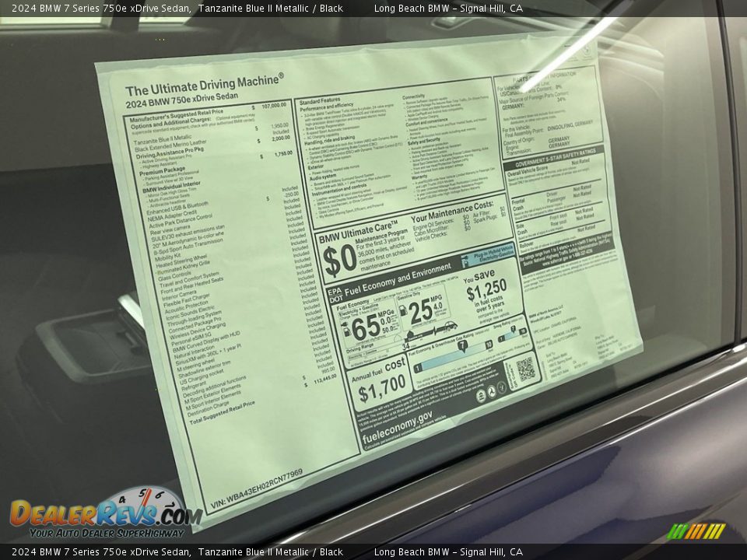Click the colored stripes logo in the bottom-right corner

tap(696, 531)
